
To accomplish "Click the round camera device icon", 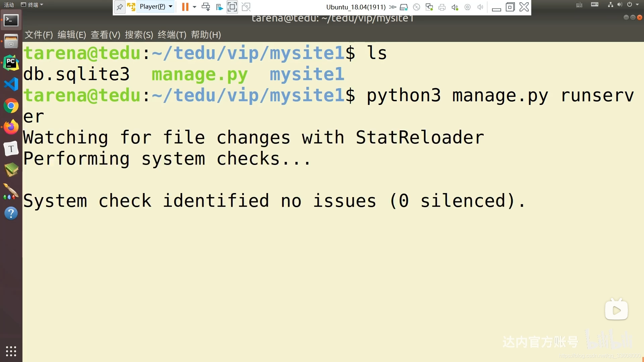I will point(468,7).
